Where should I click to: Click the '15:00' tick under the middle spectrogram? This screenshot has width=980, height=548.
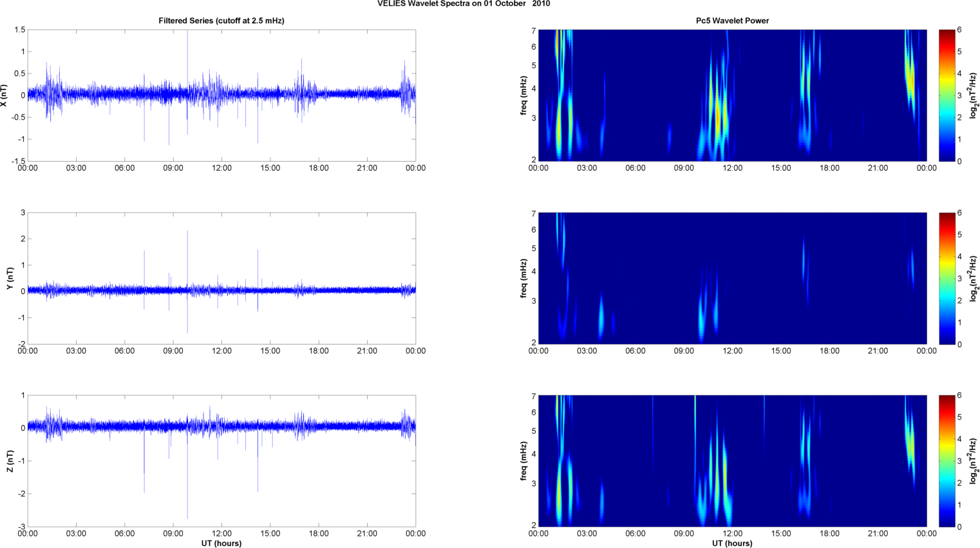point(781,351)
